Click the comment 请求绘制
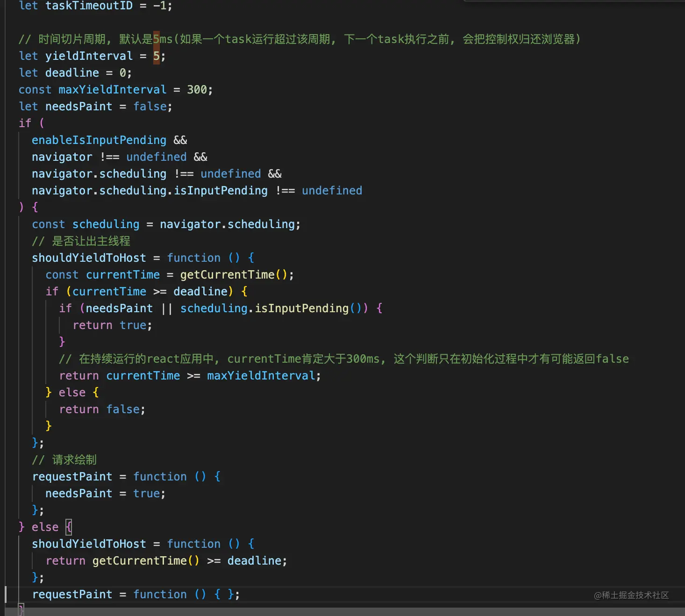This screenshot has height=616, width=685. pos(64,460)
